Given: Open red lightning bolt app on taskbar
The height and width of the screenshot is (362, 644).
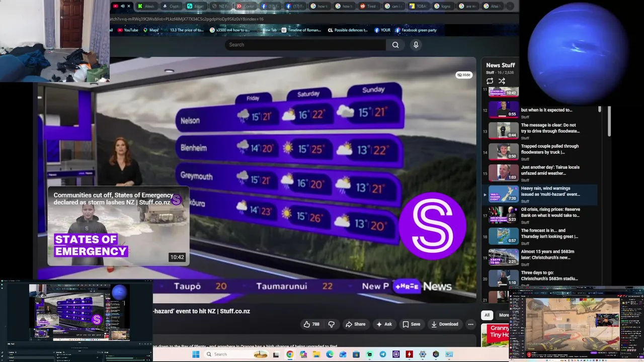Looking at the screenshot, I should tap(409, 354).
